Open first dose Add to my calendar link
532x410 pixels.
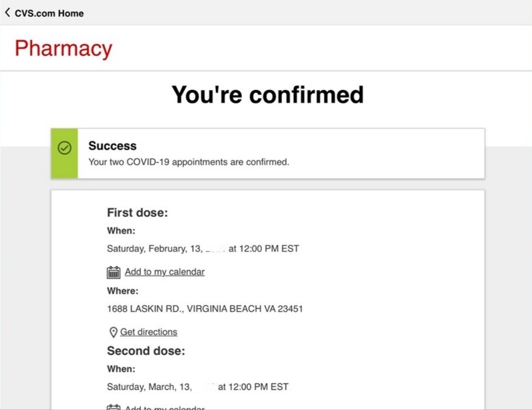[164, 272]
